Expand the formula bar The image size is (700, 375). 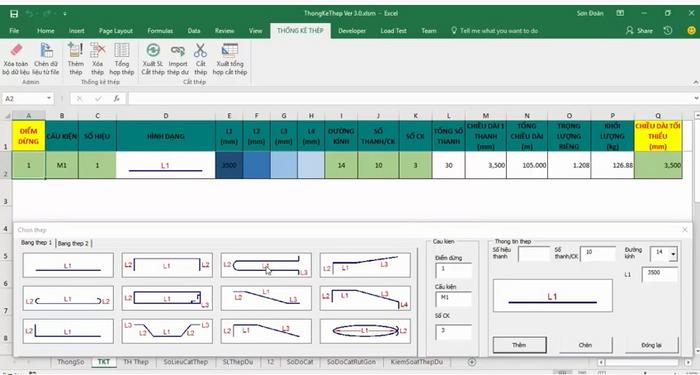point(696,99)
